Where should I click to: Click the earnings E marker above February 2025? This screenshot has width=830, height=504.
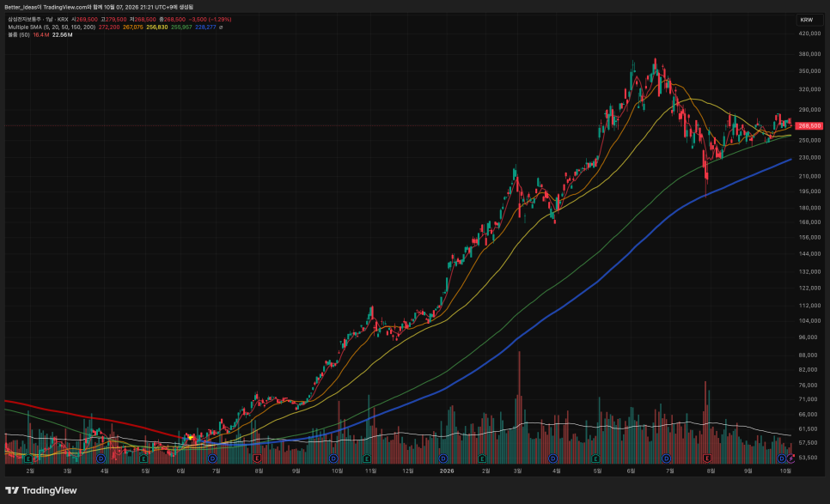click(x=28, y=458)
